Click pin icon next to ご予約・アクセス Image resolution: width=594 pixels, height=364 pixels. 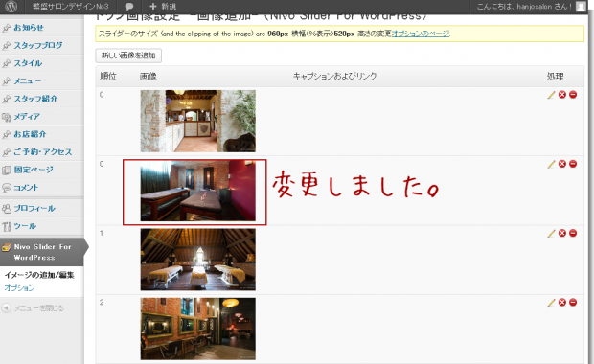pyautogui.click(x=7, y=152)
